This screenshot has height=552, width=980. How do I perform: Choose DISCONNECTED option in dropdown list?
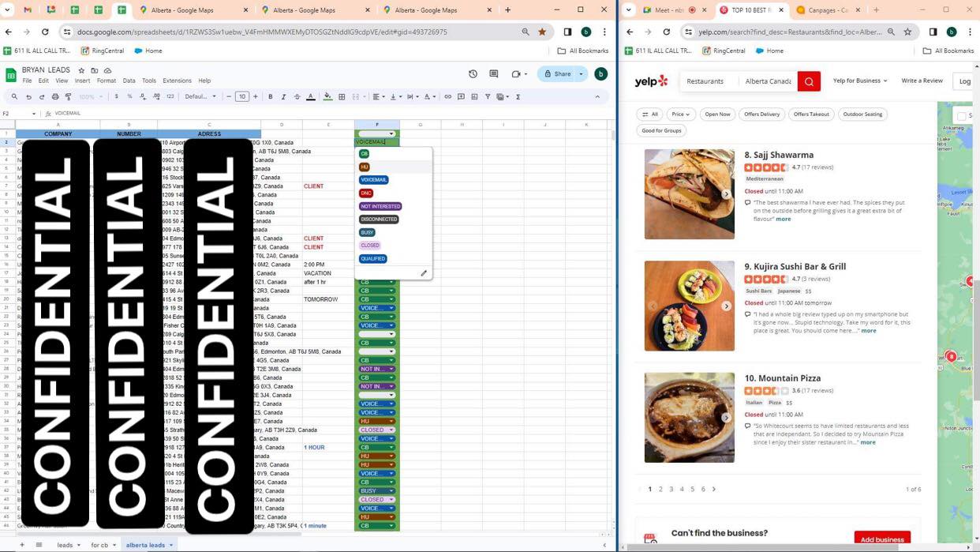[379, 220]
